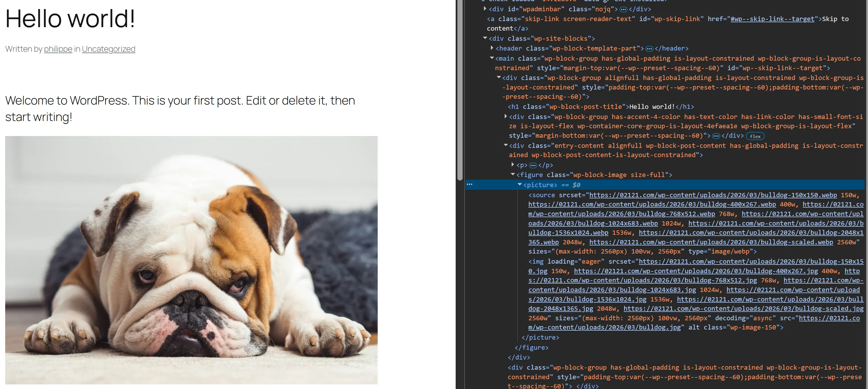Collapse the wp-site-blocks div node

[x=485, y=38]
